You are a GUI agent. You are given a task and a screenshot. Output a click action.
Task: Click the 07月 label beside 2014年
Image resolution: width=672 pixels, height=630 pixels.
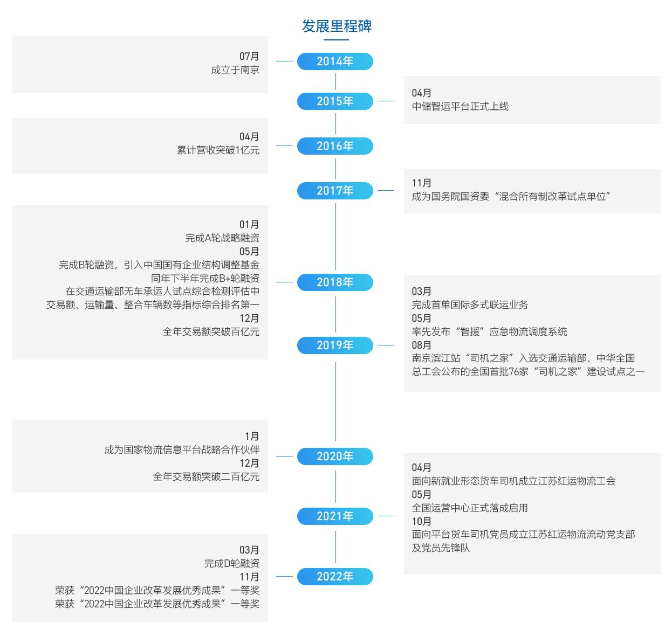pos(250,57)
